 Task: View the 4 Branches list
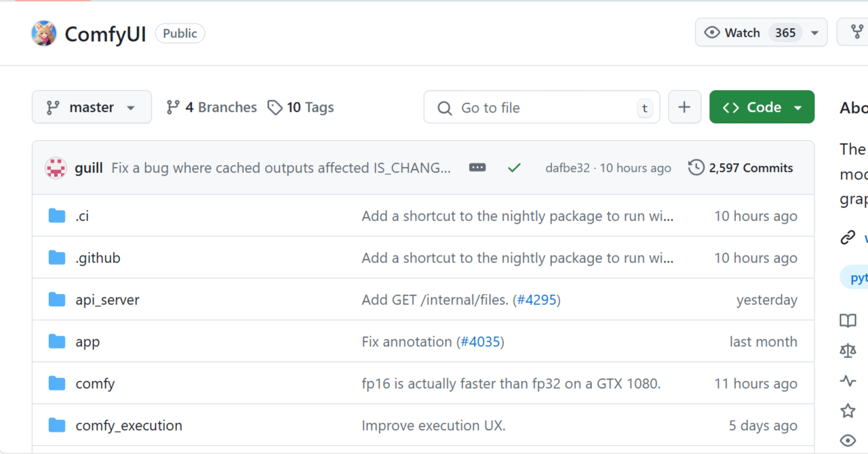212,107
